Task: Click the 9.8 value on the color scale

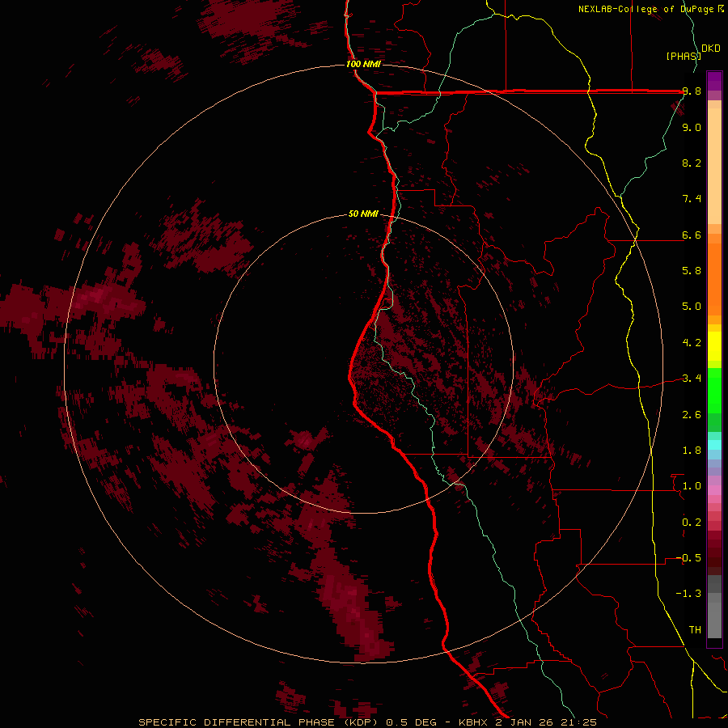Action: (x=692, y=91)
